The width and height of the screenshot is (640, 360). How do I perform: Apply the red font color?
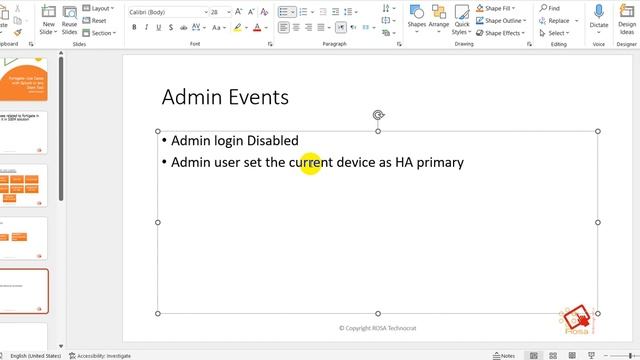point(257,27)
